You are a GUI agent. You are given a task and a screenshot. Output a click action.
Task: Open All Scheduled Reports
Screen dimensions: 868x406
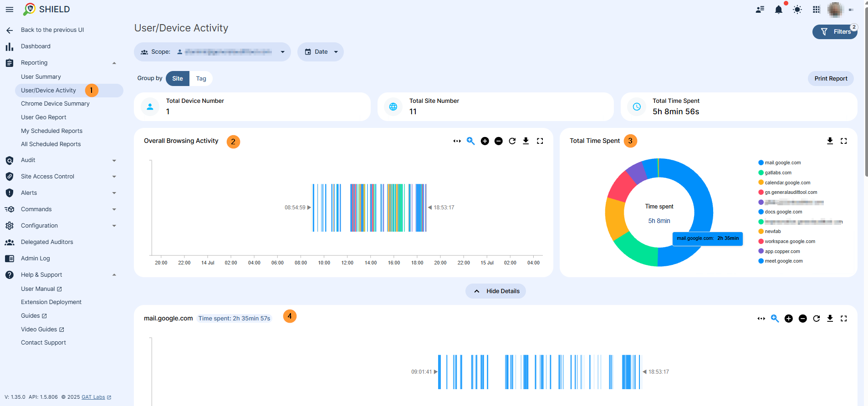pos(51,144)
